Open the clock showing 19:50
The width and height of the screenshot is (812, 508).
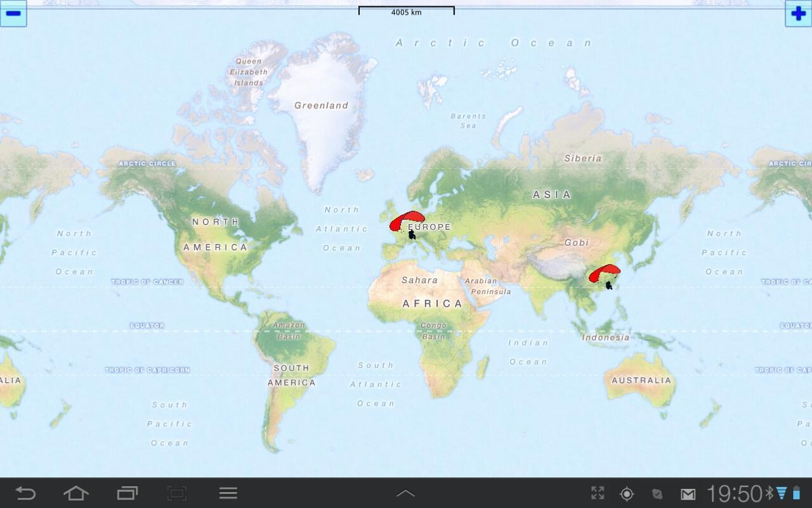coord(734,493)
